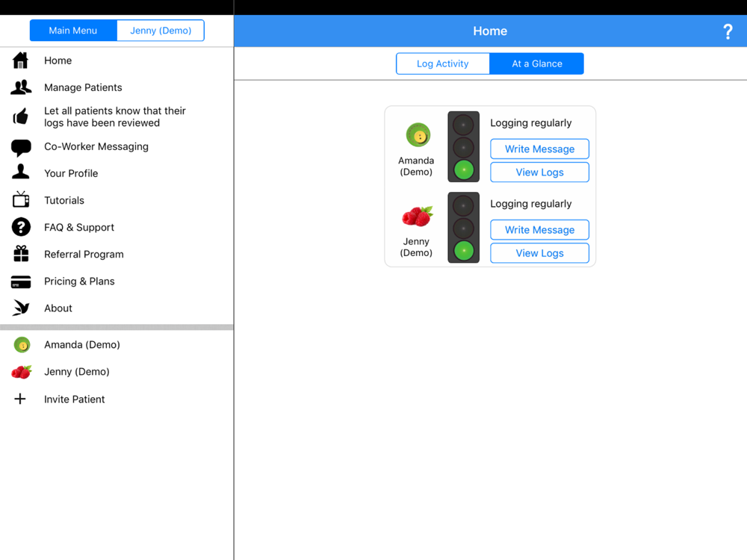Click the Home house icon
This screenshot has height=560, width=747.
pyautogui.click(x=20, y=60)
